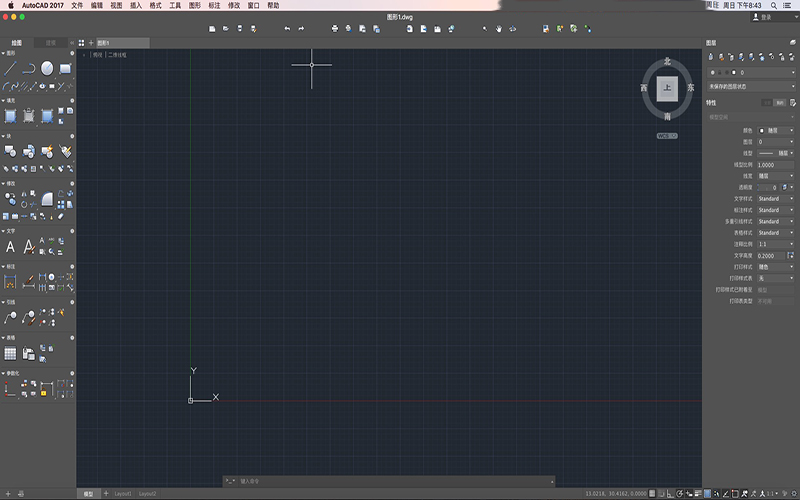Select the Polyline tool
This screenshot has height=500, width=800.
coord(29,68)
